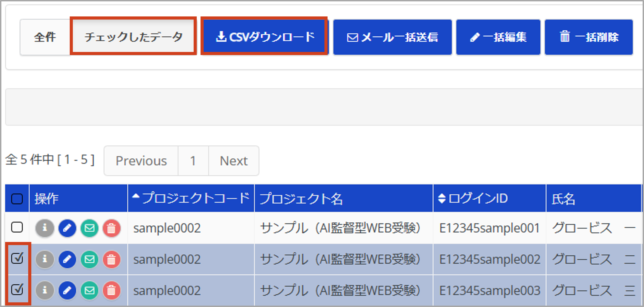Edit pencil icon for E12345sample003 row
The image size is (644, 307).
click(x=67, y=290)
